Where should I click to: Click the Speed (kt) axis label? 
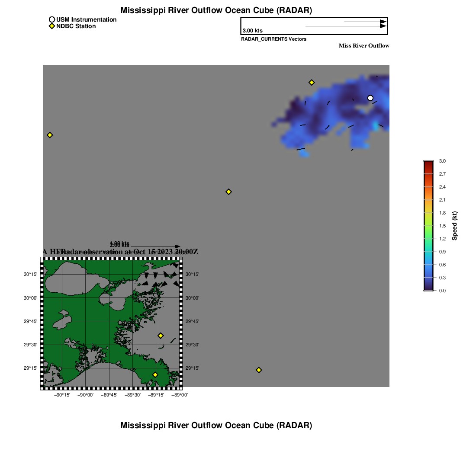click(454, 226)
